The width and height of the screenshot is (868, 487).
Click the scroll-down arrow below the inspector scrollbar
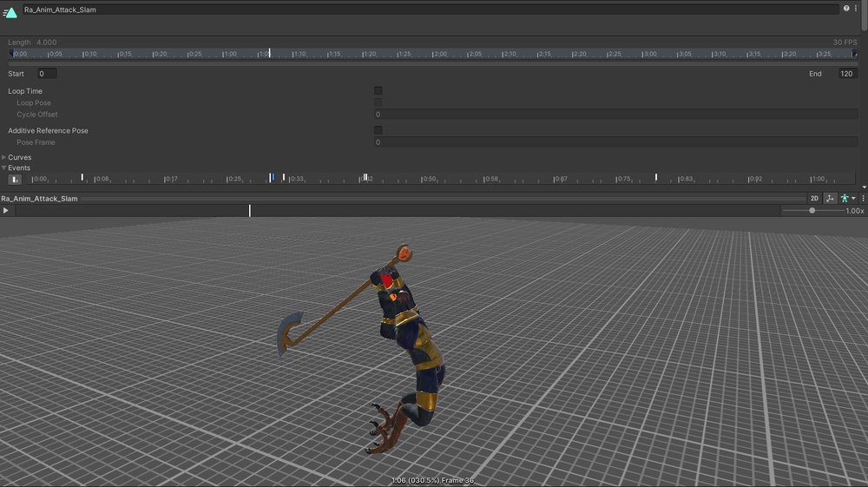click(865, 188)
